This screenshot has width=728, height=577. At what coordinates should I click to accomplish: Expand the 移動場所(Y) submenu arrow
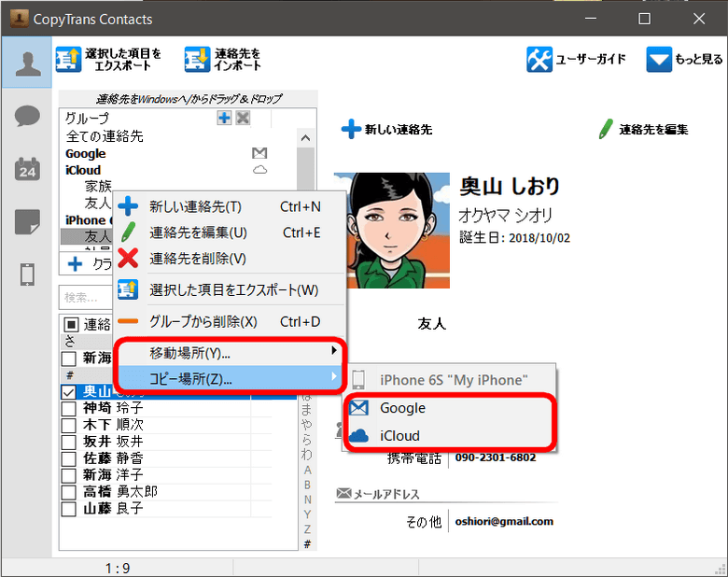pos(334,351)
